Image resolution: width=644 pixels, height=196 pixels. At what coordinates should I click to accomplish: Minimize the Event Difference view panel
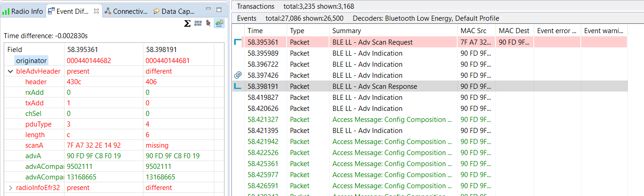(207, 9)
